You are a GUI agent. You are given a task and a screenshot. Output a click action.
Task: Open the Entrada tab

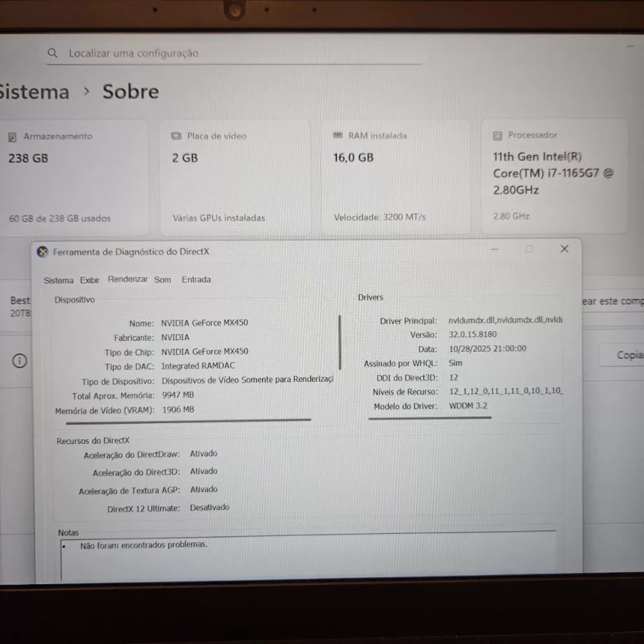pos(196,279)
